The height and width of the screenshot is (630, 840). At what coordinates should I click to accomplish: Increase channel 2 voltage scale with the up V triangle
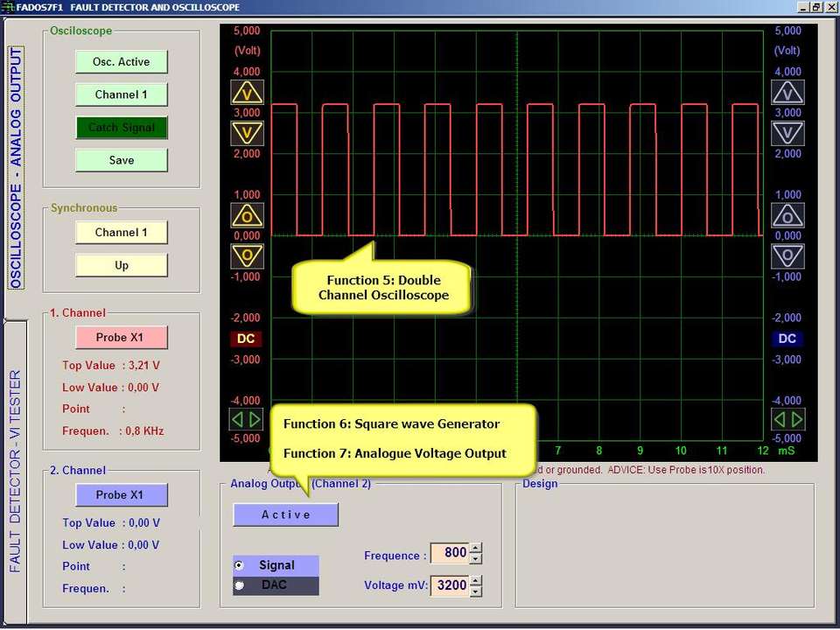click(x=787, y=93)
